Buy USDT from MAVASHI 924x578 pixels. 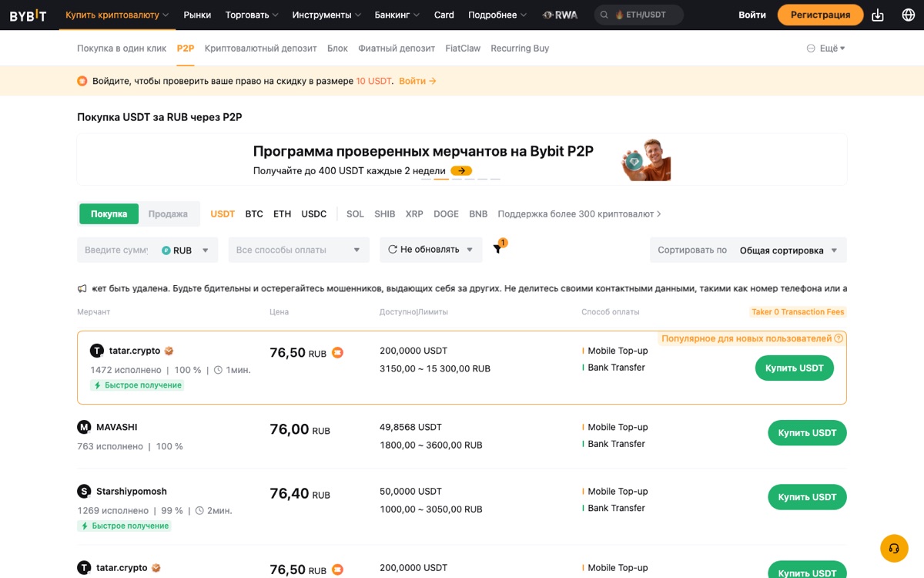click(807, 433)
